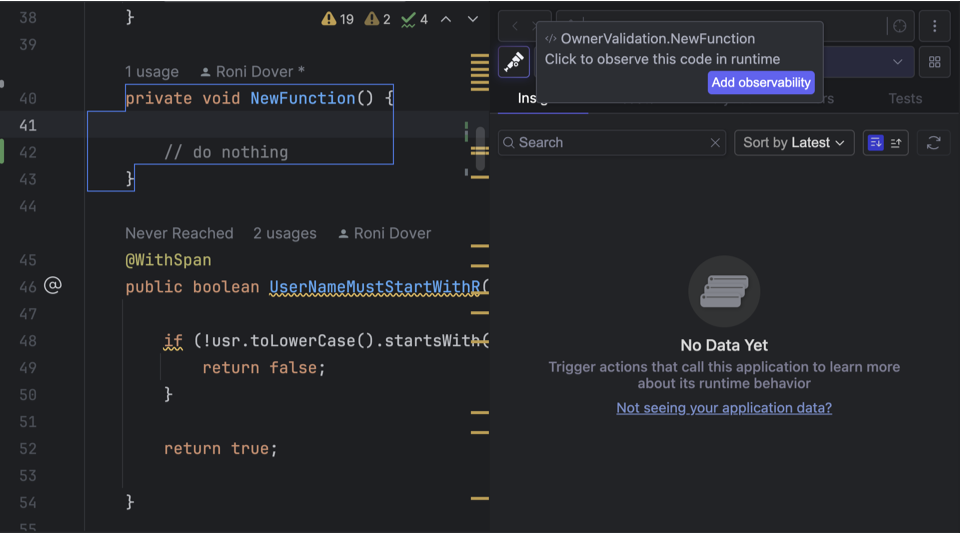Click the '2 usages' code lens
The image size is (960, 533).
pyautogui.click(x=284, y=233)
